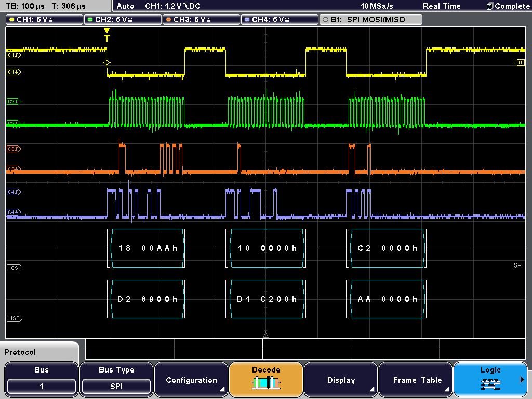The height and width of the screenshot is (399, 532).
Task: Click the CH2 green channel label
Action: [x=123, y=20]
